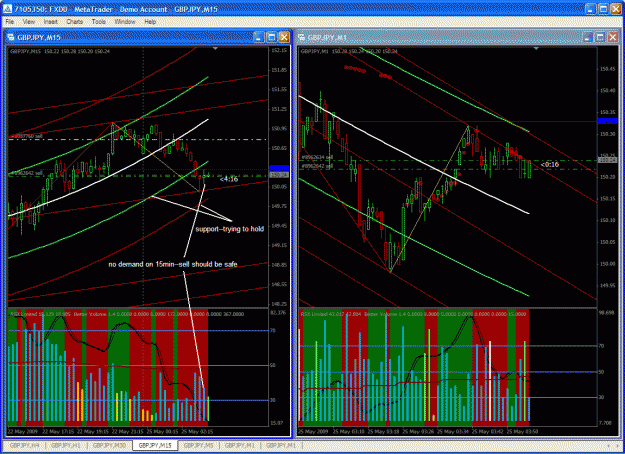Viewport: 625px width, 454px height.
Task: Close the GBPJPY,M15 chart window
Action: 284,37
